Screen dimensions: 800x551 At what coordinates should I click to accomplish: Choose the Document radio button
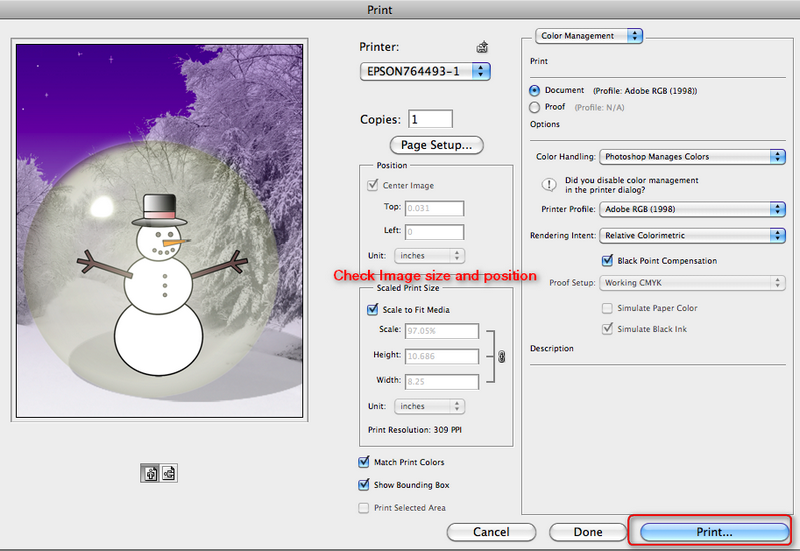[x=534, y=90]
